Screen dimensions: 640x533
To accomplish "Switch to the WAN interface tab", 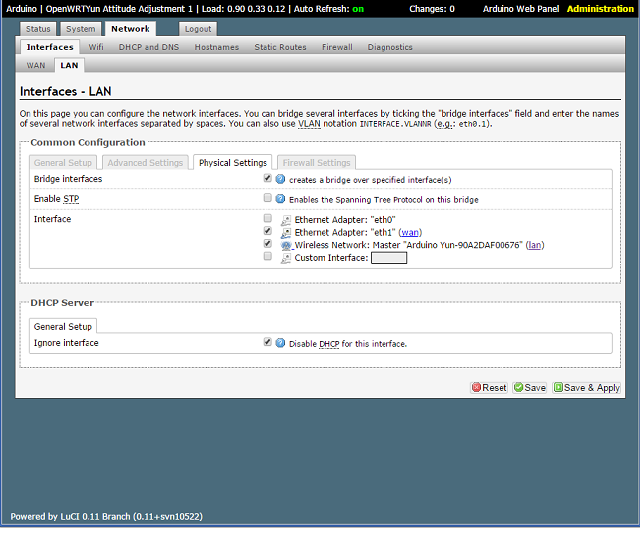I will click(x=36, y=65).
